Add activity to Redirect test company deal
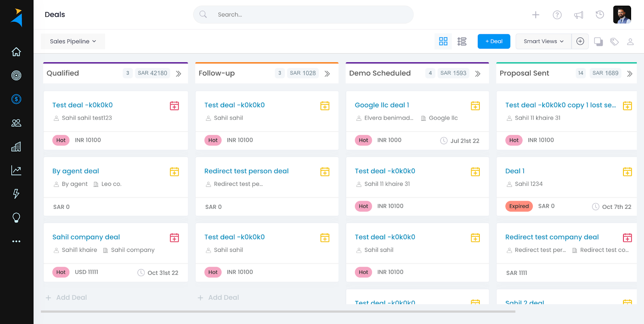 pos(627,238)
